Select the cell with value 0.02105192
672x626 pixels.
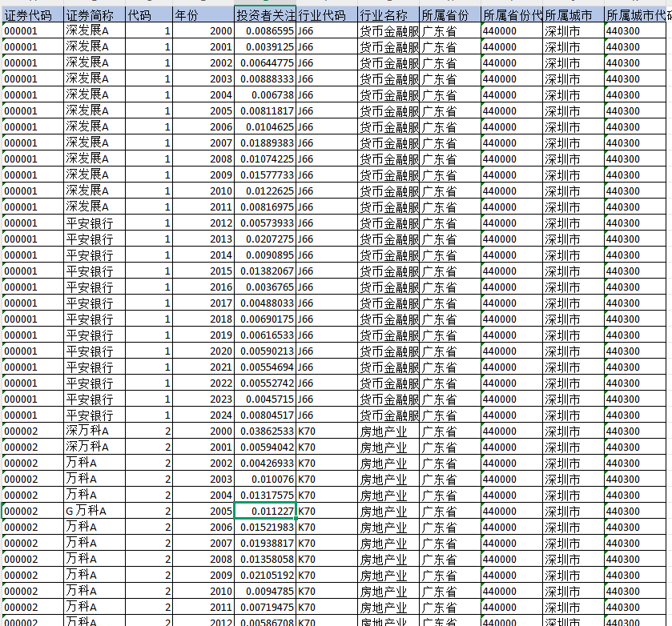pos(265,575)
